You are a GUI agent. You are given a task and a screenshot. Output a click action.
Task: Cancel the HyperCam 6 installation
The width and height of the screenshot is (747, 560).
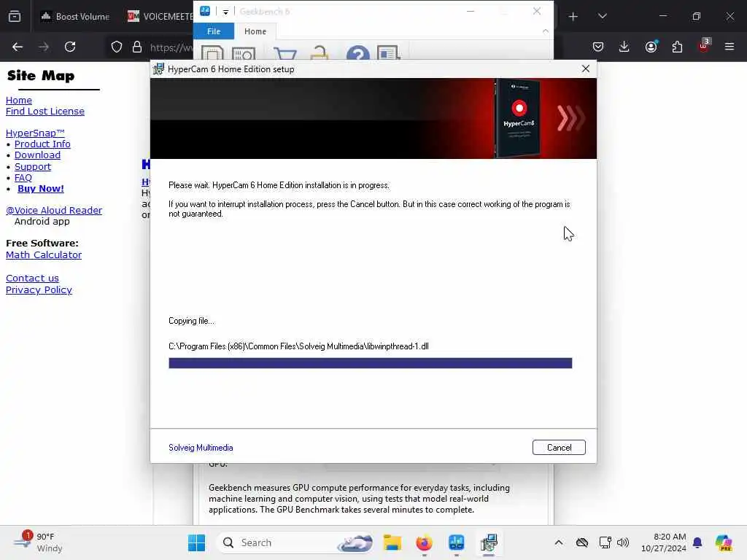(x=559, y=447)
